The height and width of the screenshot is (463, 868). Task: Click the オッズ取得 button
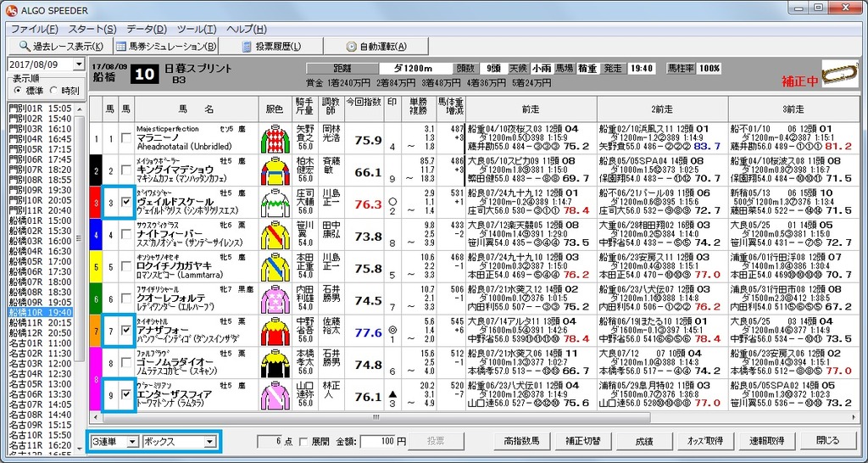(706, 442)
